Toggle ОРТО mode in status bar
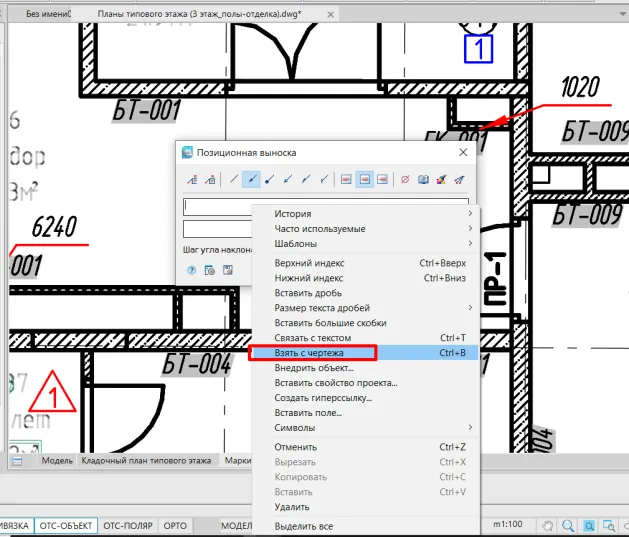The height and width of the screenshot is (537, 629). click(x=175, y=525)
